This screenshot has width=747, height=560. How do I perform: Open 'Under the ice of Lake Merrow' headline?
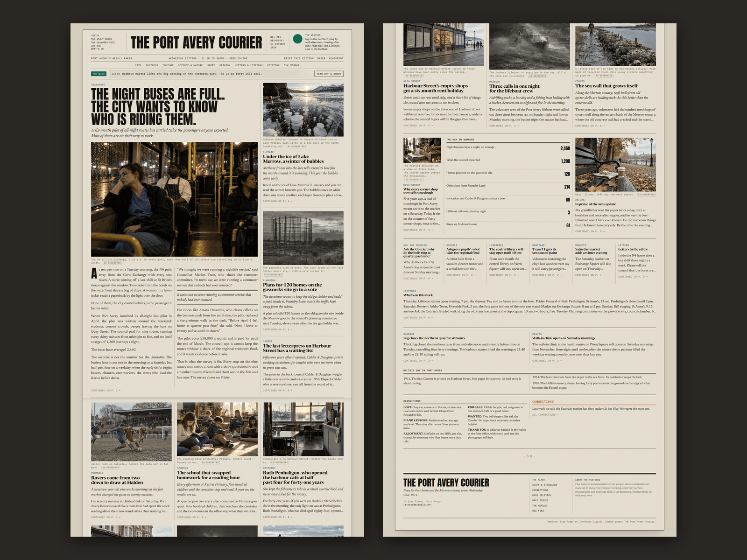tap(293, 159)
